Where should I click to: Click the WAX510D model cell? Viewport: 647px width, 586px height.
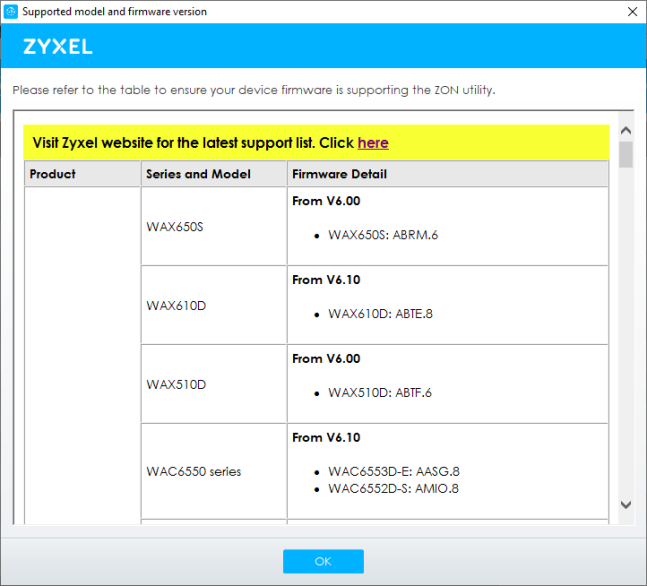(x=176, y=384)
